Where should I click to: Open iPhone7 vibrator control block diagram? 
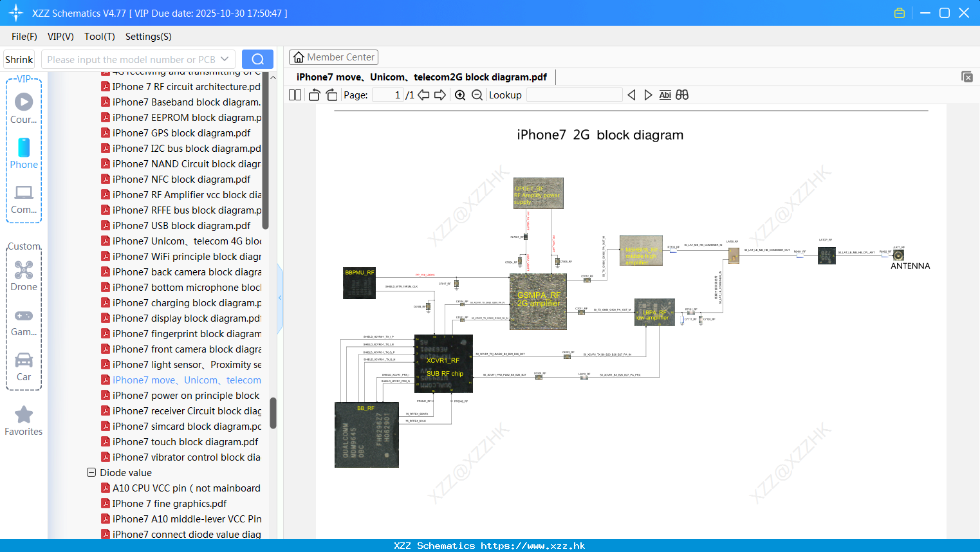click(181, 457)
